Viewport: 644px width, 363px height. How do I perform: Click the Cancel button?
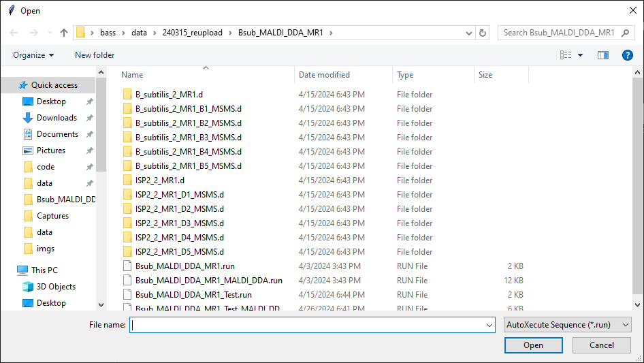pyautogui.click(x=602, y=345)
